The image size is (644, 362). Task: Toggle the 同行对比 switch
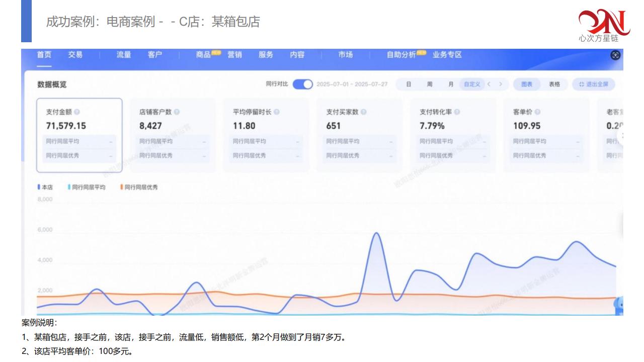302,84
